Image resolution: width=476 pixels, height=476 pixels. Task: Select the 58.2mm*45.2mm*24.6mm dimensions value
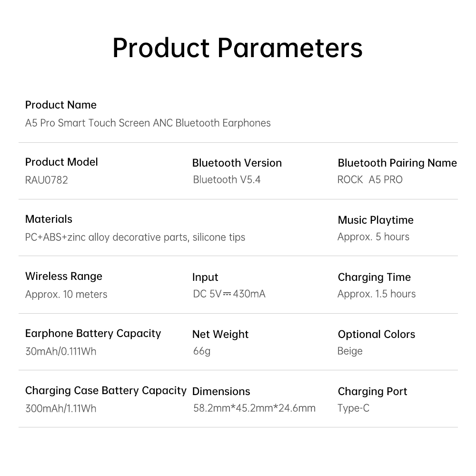pos(254,408)
